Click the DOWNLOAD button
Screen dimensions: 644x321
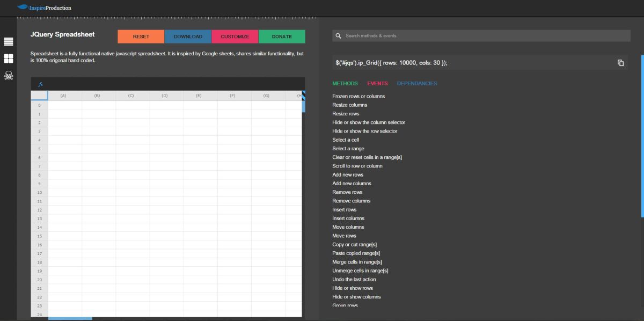coord(188,37)
